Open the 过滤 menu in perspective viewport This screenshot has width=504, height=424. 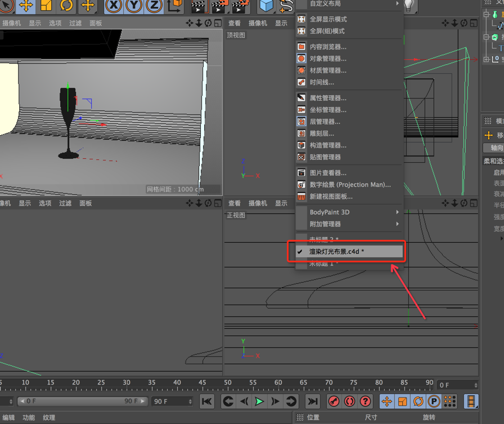(75, 23)
